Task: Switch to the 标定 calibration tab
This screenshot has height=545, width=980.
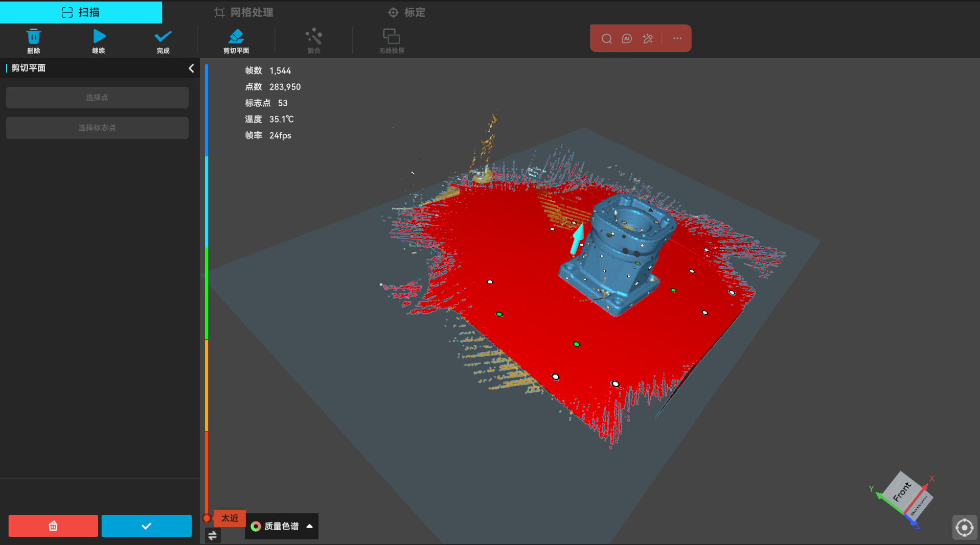Action: coord(407,12)
